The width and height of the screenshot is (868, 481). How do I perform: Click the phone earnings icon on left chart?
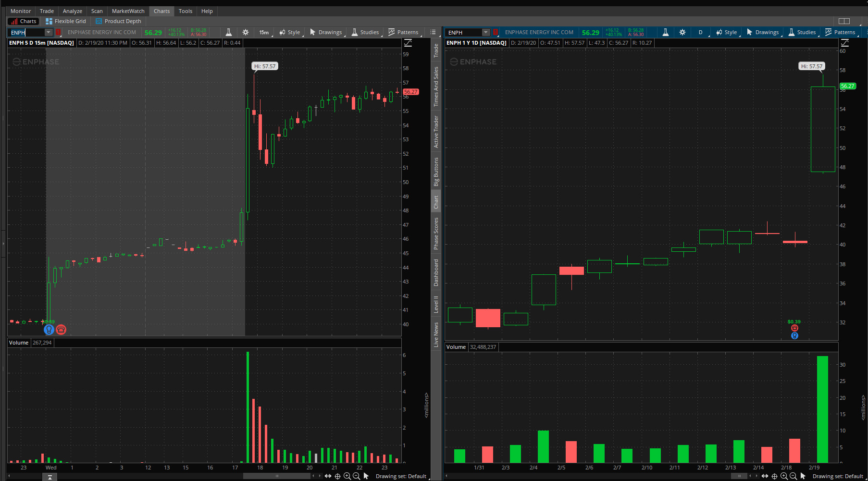pyautogui.click(x=61, y=330)
